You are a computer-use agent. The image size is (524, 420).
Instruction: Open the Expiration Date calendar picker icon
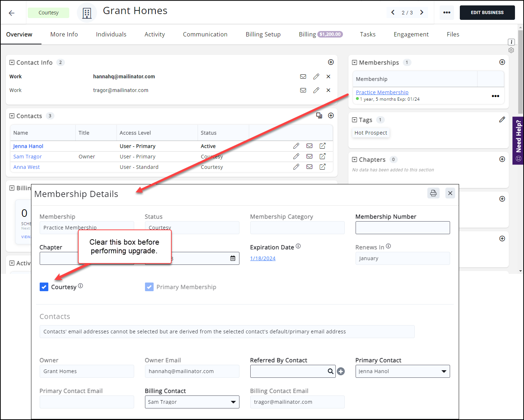tap(233, 258)
